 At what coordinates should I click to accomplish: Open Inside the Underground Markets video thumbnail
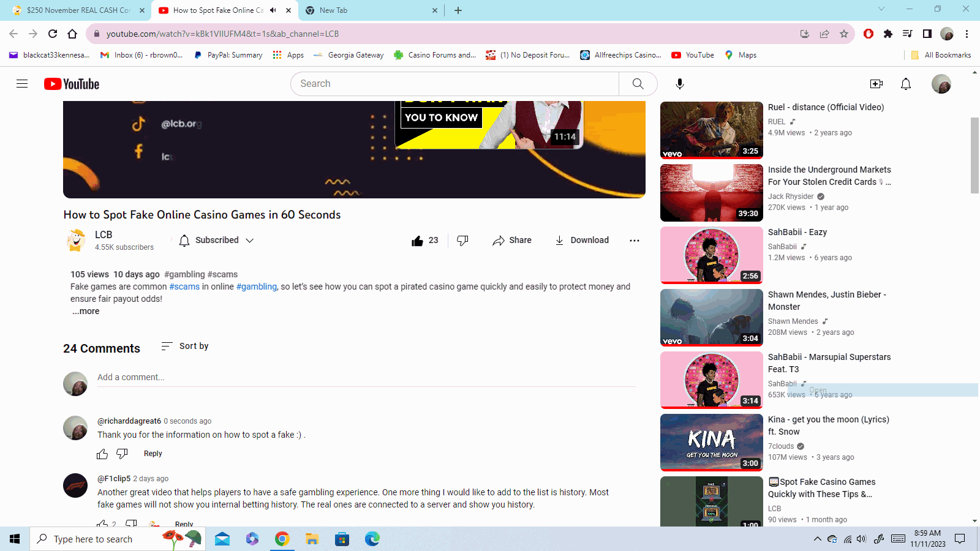coord(712,193)
